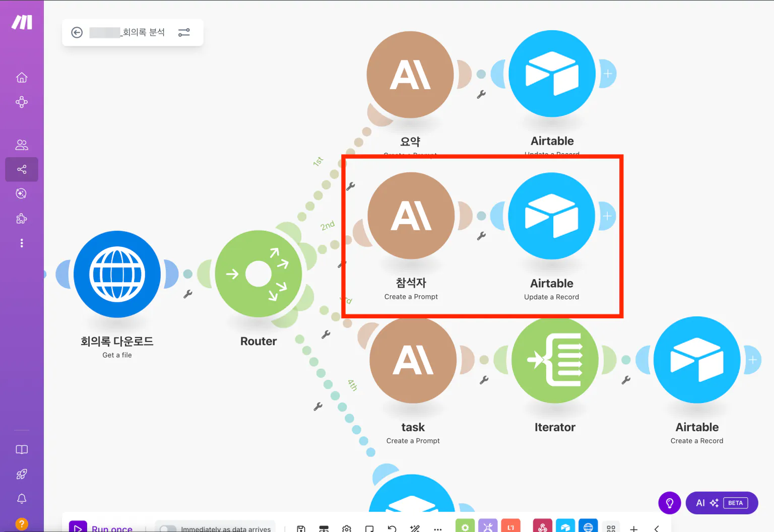This screenshot has width=774, height=532.
Task: Open the puzzle-piece apps icon in sidebar
Action: click(22, 218)
